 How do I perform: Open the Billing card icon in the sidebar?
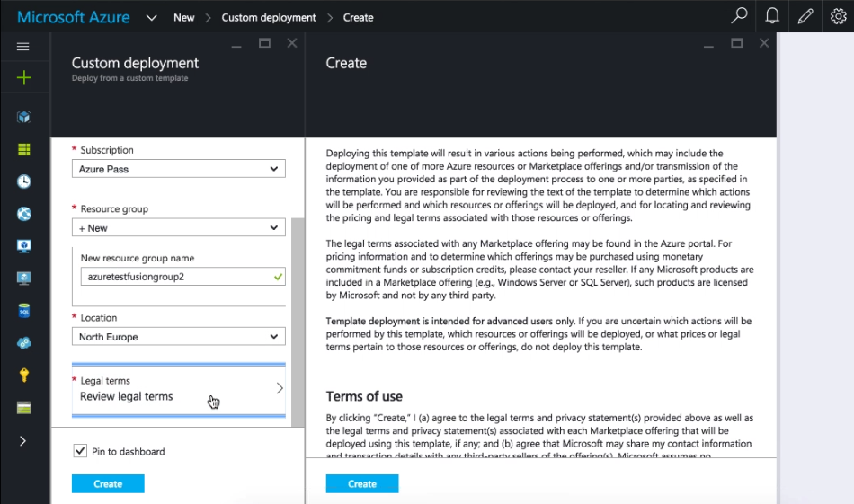pos(24,408)
